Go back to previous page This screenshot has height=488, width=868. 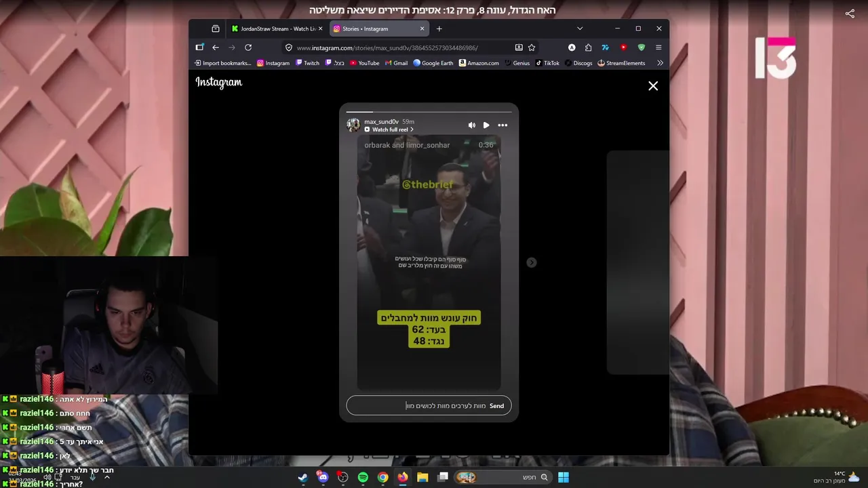pyautogui.click(x=216, y=47)
